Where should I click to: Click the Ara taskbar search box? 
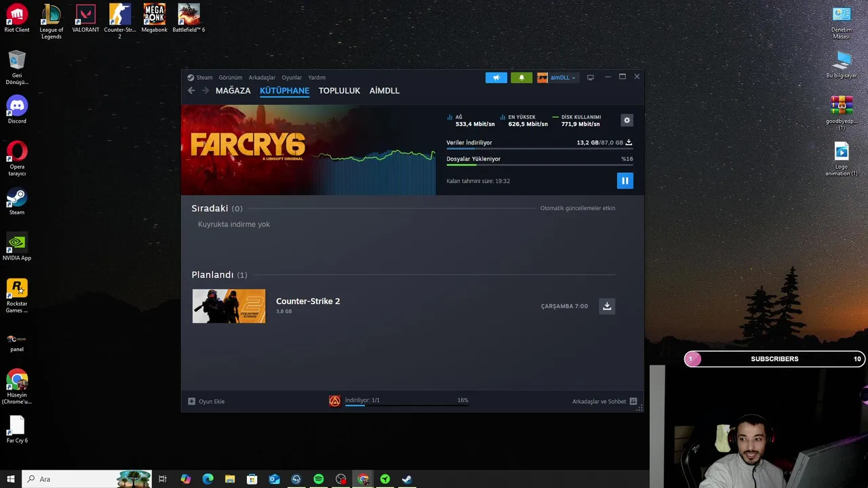pos(86,479)
